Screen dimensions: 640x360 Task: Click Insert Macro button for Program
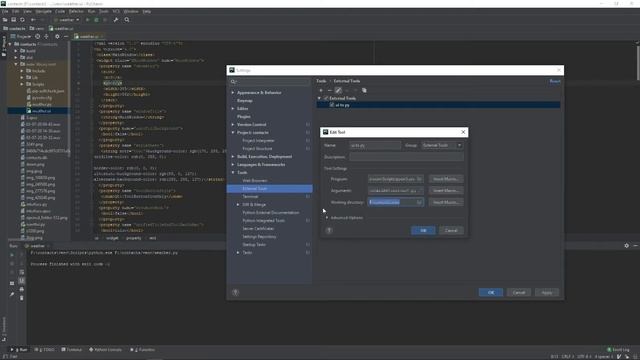(446, 179)
